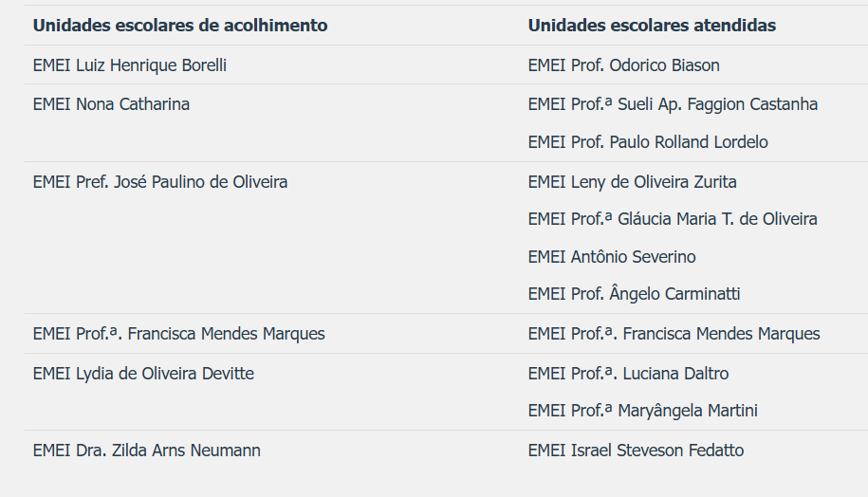The image size is (868, 497).
Task: Click EMEI Prof.ª Sueli Ap. Faggion Castanha
Action: (x=673, y=104)
